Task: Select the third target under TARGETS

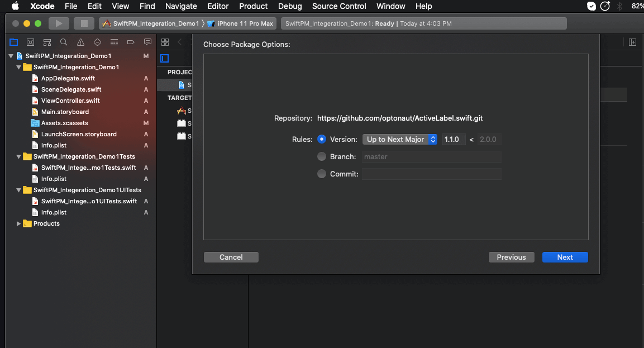Action: pyautogui.click(x=181, y=136)
